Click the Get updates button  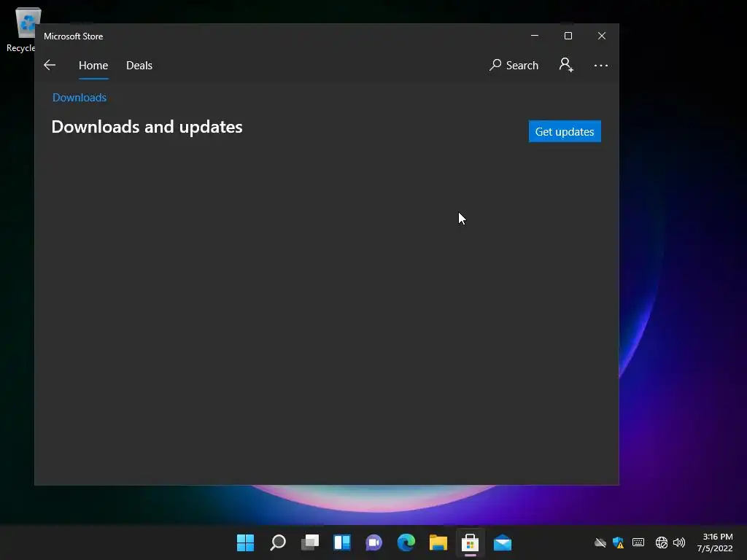point(565,131)
